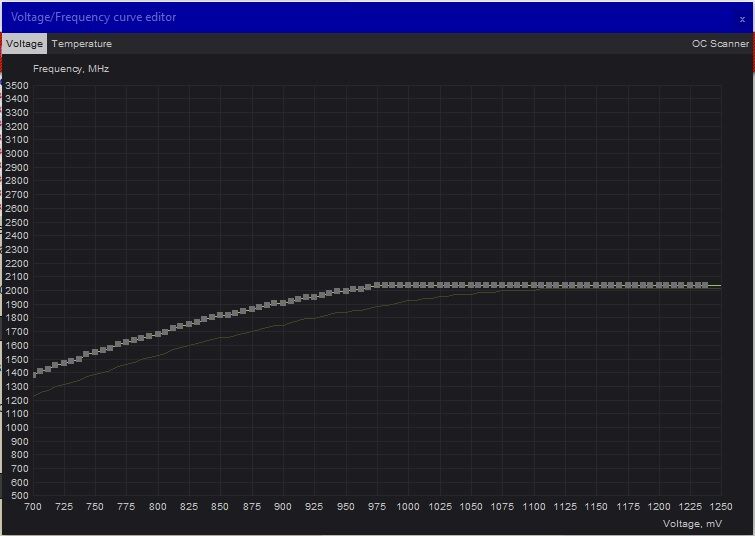Image resolution: width=755 pixels, height=536 pixels.
Task: Click the 975 voltage axis value
Action: click(x=377, y=507)
